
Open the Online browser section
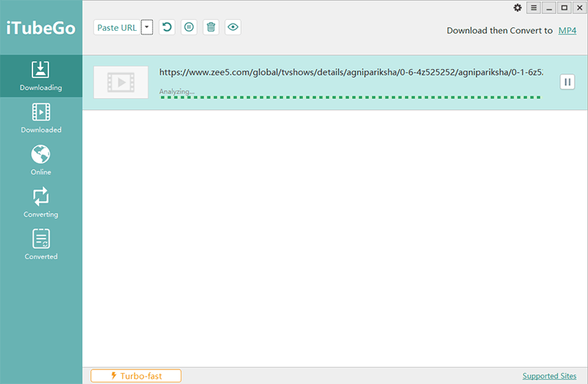pyautogui.click(x=41, y=160)
